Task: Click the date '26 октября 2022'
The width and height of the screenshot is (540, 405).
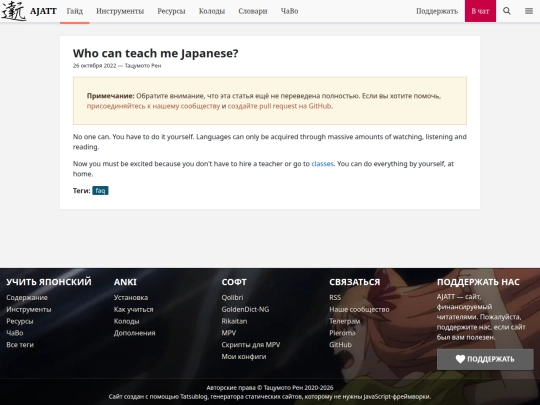Action: 94,65
